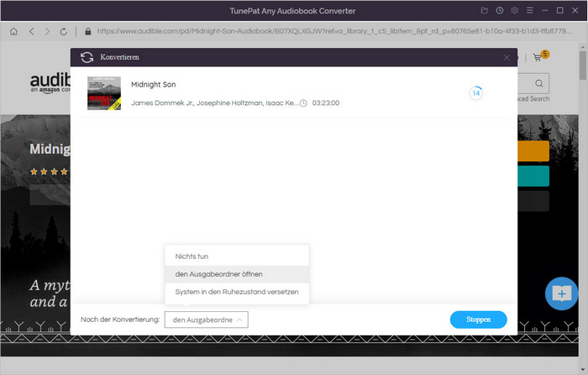Viewport: 588px width, 375px height.
Task: Click the orange Audible page button
Action: [533, 151]
